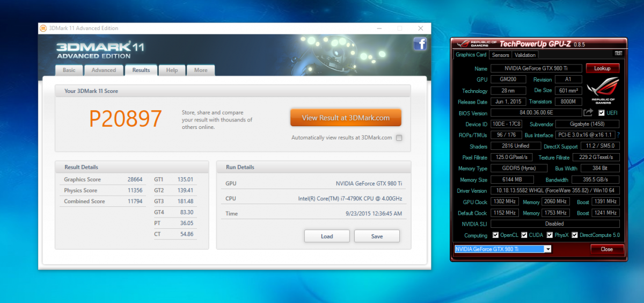
Task: Click GT2 value 139.41
Action: pos(185,190)
